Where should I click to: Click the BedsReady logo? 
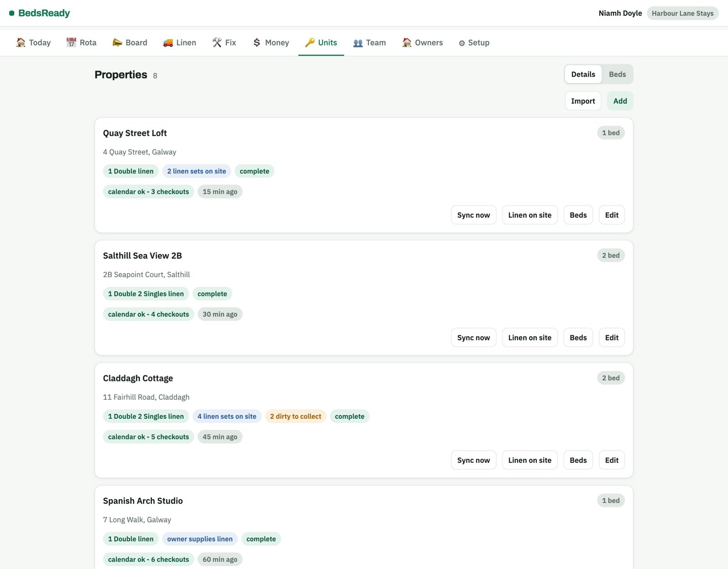(x=40, y=13)
